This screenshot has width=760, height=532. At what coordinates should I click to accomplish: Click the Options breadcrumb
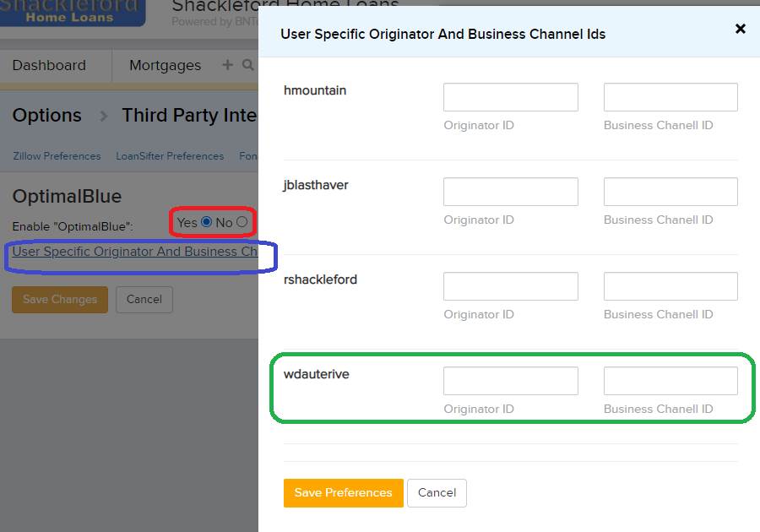point(47,116)
